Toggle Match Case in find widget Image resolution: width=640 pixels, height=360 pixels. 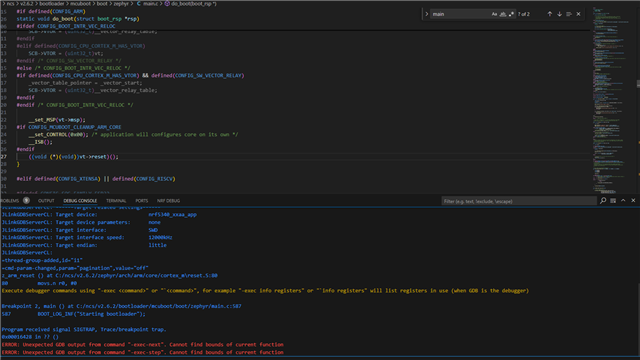[494, 14]
